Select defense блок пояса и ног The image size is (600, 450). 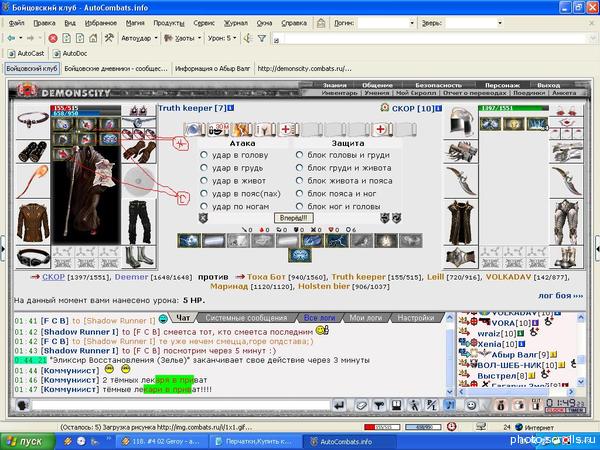click(x=300, y=194)
